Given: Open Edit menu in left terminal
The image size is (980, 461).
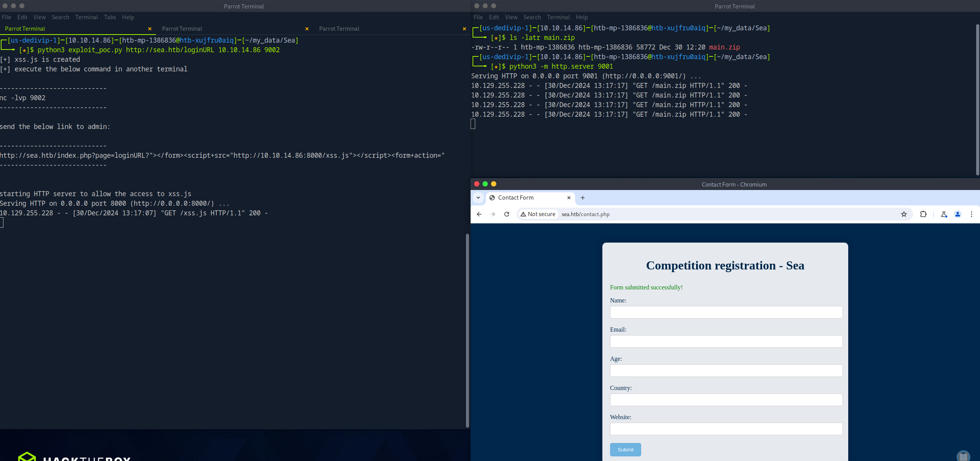Looking at the screenshot, I should (22, 17).
